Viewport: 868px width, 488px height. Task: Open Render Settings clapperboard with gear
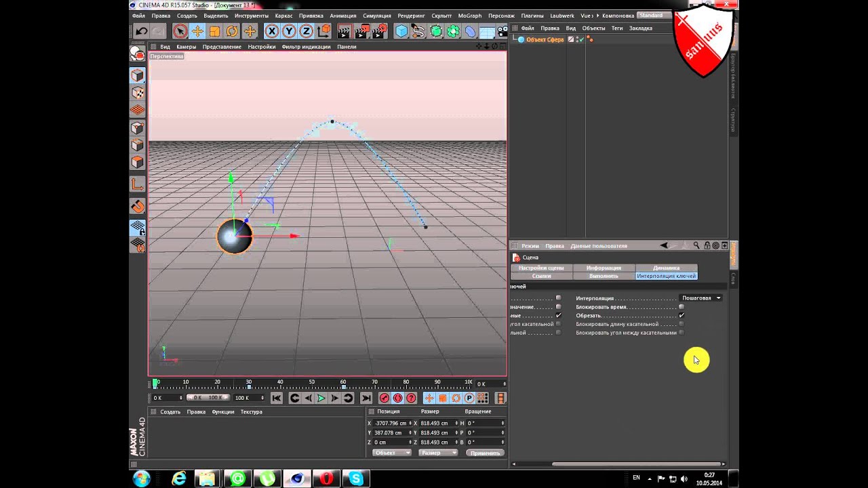coord(380,31)
